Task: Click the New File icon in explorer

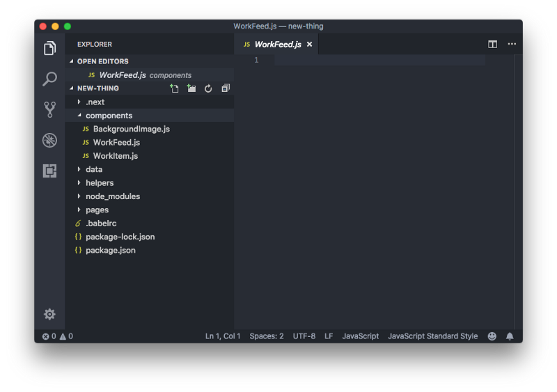Action: click(174, 88)
